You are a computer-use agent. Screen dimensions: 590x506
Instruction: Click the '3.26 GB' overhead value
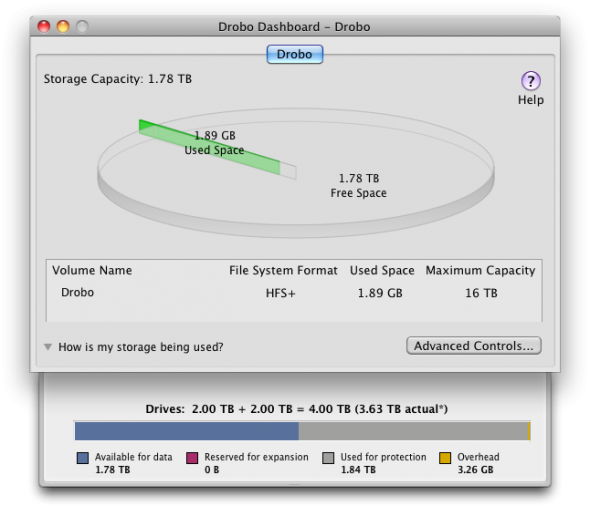475,470
